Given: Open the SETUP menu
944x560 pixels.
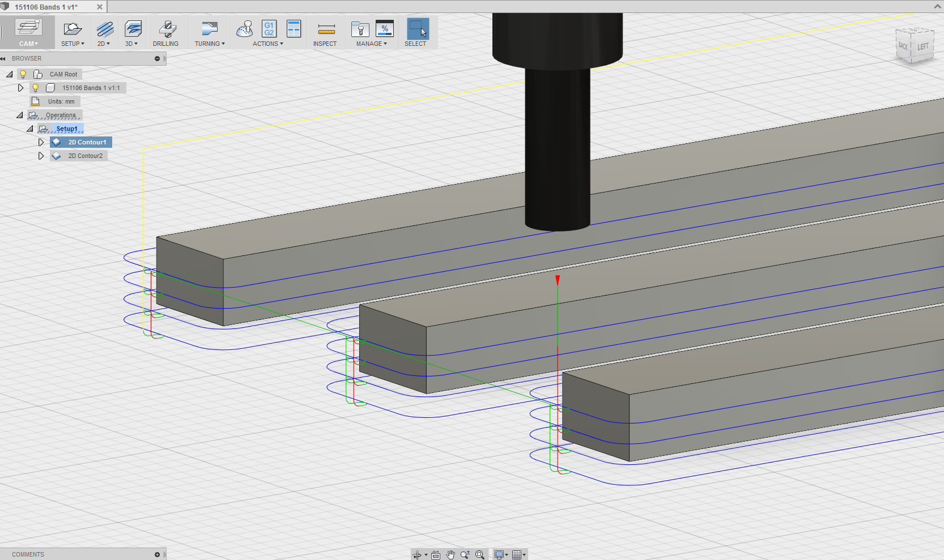Looking at the screenshot, I should point(73,44).
